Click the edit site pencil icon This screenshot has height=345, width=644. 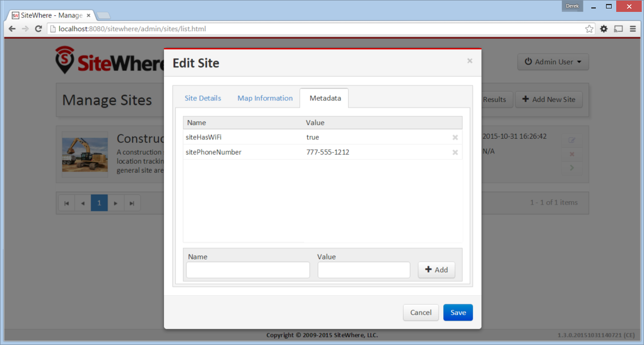(x=571, y=140)
